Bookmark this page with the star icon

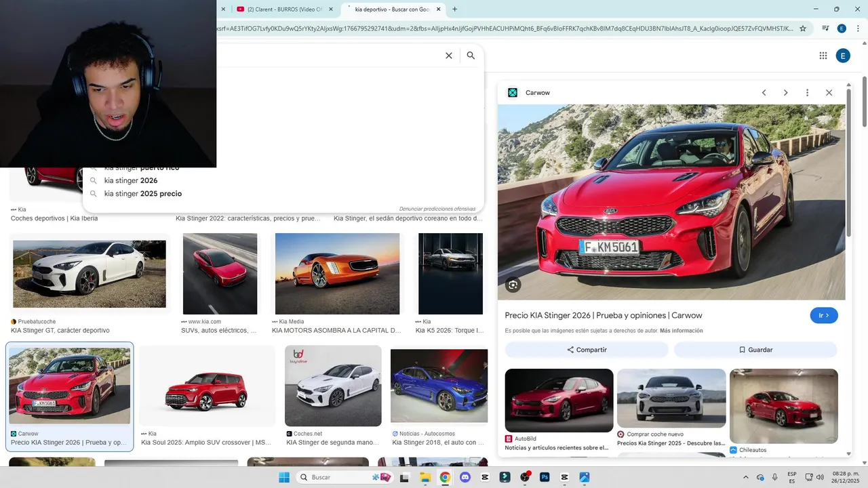coord(803,28)
